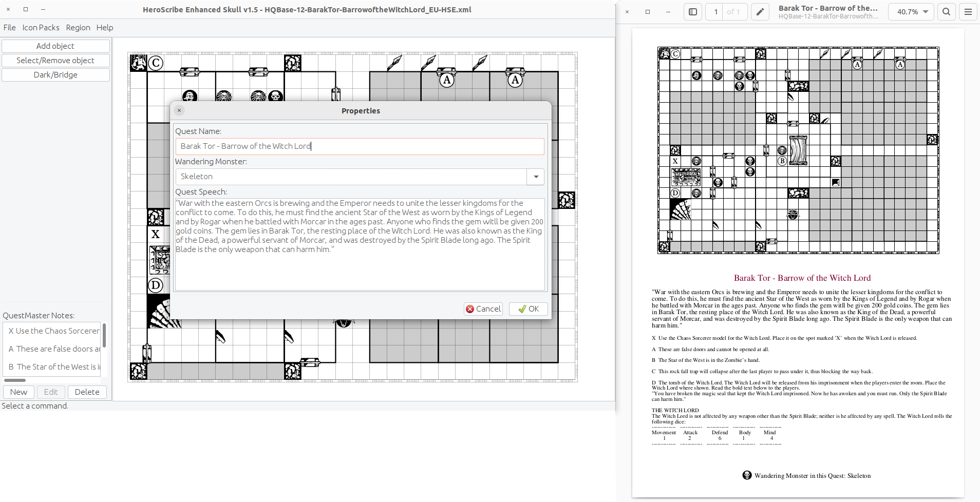Viewport: 980px width, 502px height.
Task: Click right spear trap icon near map bottom
Action: 289,337
